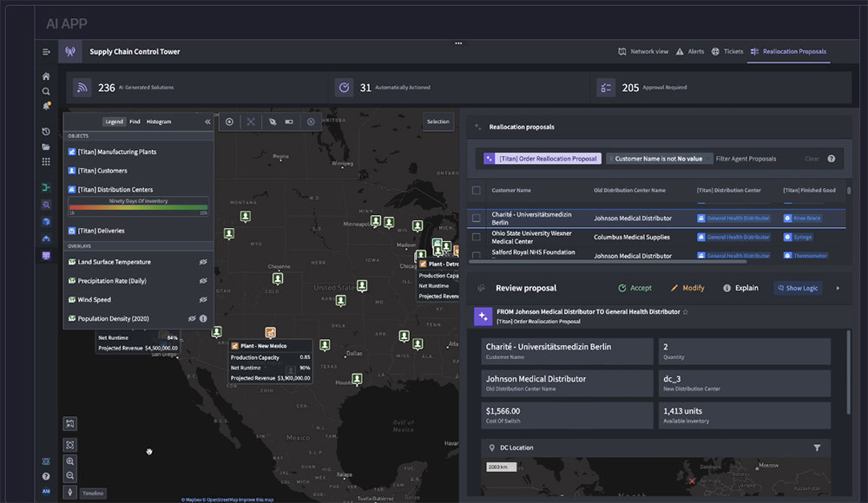The image size is (868, 503).
Task: Click the Show Logic button
Action: coord(797,288)
